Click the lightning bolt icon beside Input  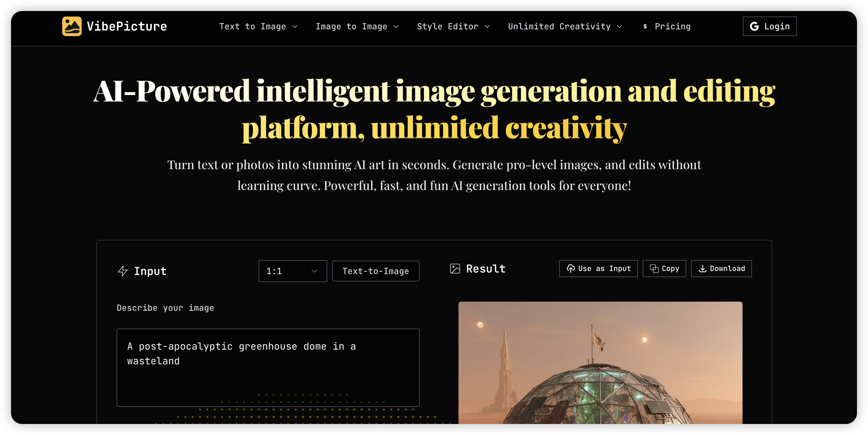[x=123, y=271]
